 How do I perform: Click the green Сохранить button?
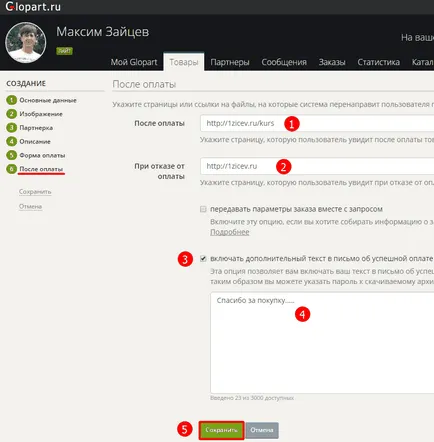tap(221, 430)
